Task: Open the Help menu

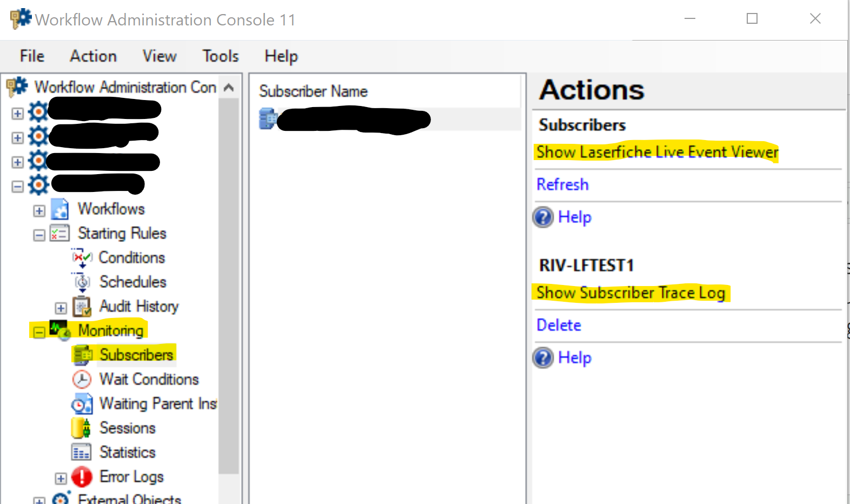Action: 281,56
